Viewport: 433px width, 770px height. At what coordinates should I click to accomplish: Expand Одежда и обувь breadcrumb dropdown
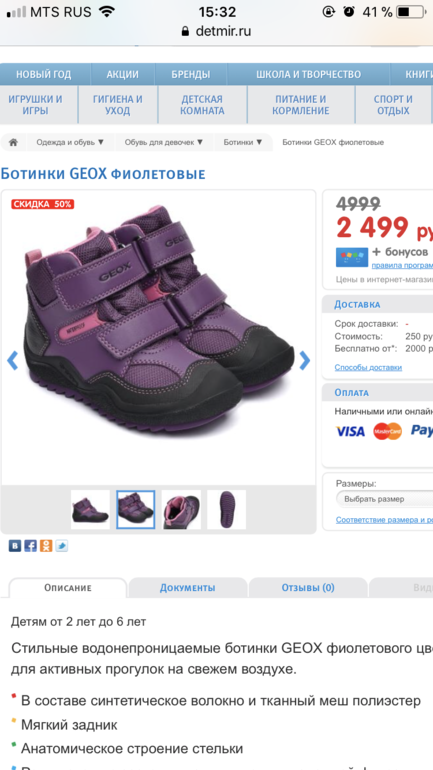click(x=70, y=142)
